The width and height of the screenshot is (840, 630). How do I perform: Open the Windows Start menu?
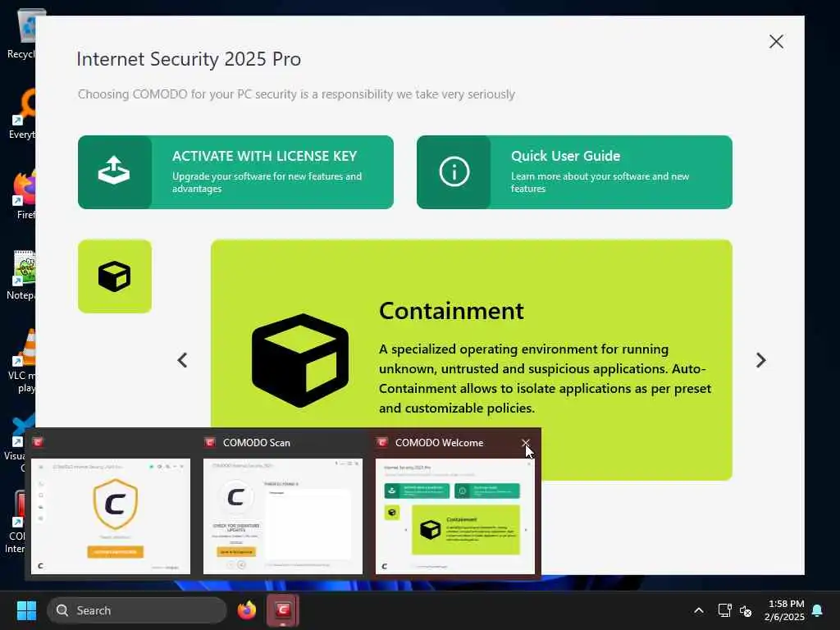(26, 610)
